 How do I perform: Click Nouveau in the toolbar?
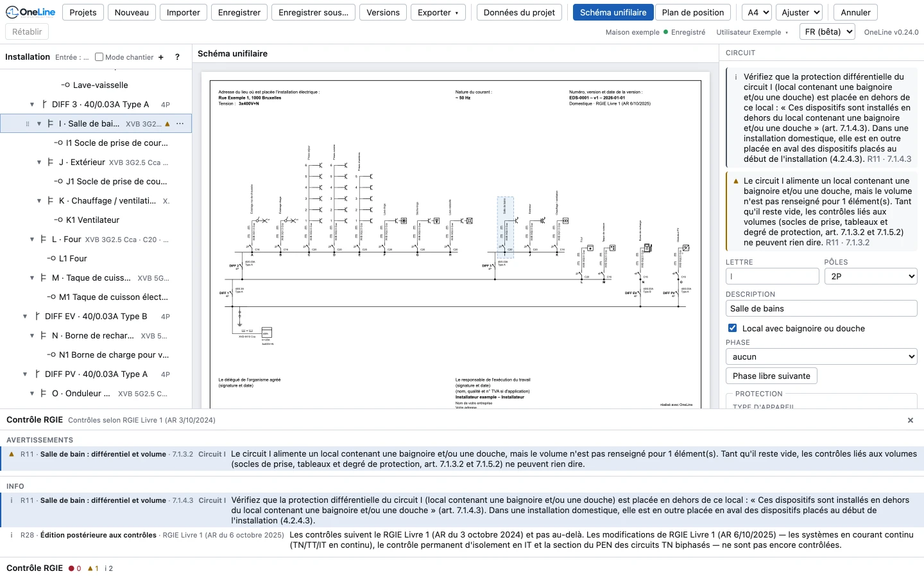pyautogui.click(x=132, y=12)
